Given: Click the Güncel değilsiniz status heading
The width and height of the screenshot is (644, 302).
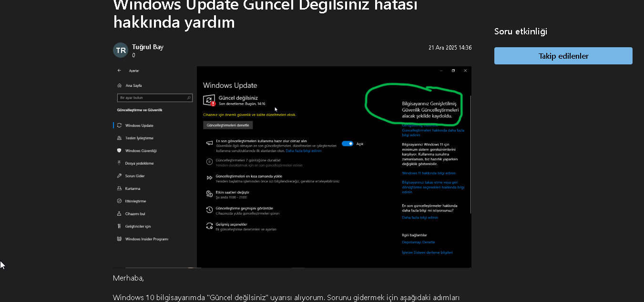Looking at the screenshot, I should tap(238, 98).
